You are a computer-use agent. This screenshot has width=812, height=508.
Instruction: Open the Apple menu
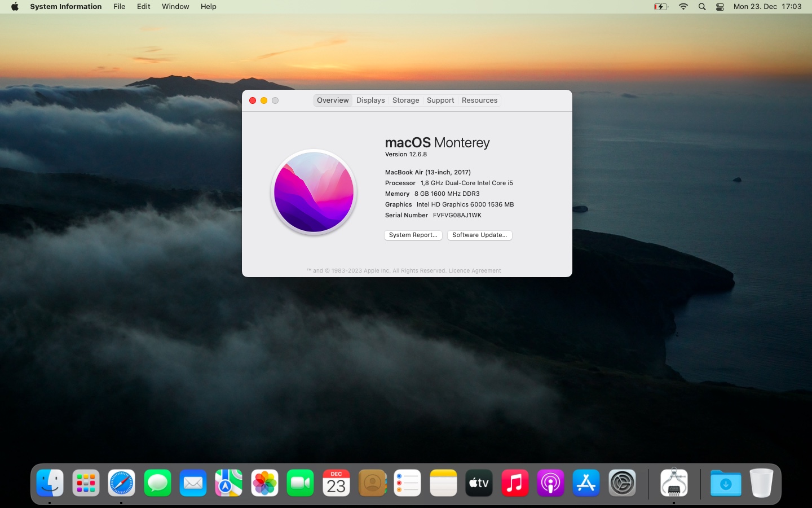tap(15, 7)
